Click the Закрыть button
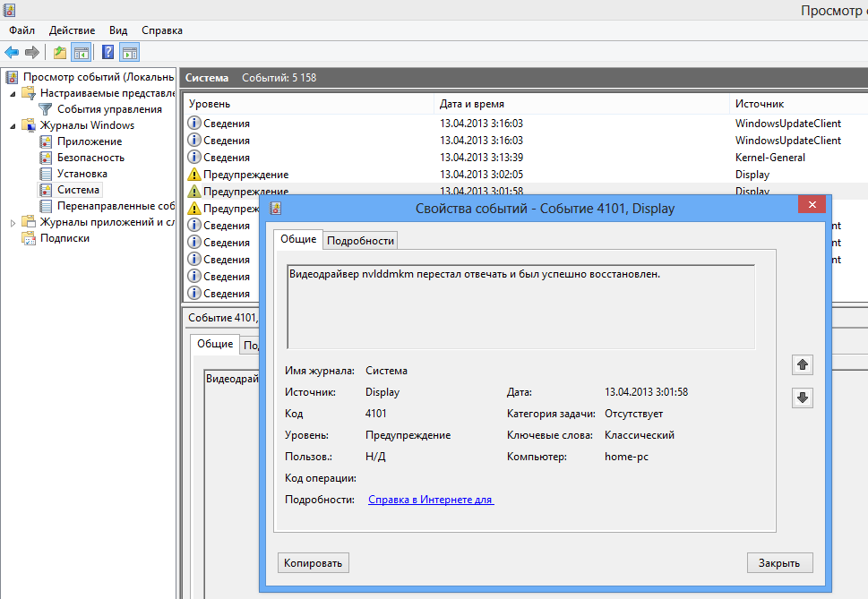 point(779,563)
